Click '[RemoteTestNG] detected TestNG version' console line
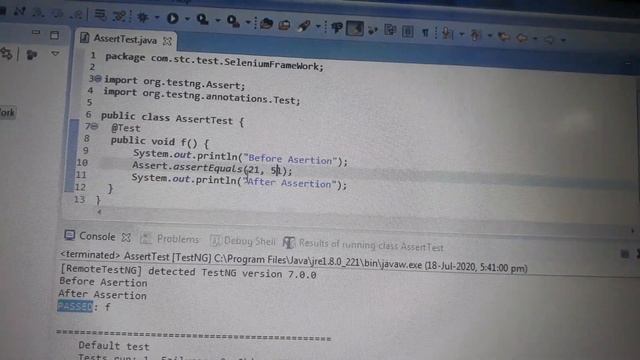This screenshot has height=360, width=640. (188, 272)
